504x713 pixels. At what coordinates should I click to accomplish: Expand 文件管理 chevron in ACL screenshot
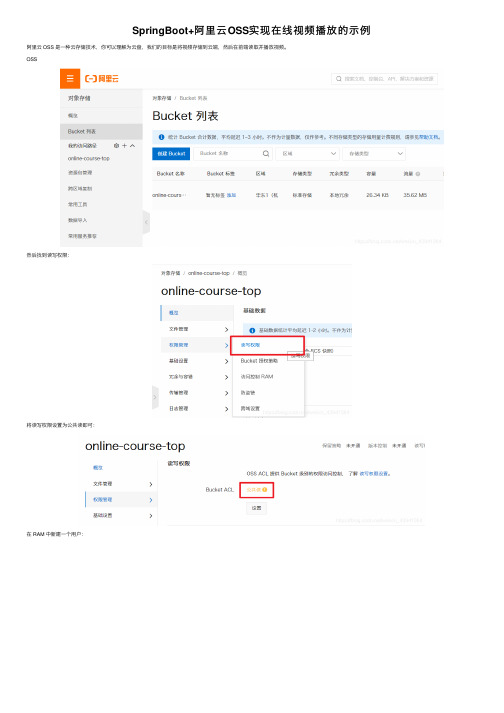click(151, 484)
